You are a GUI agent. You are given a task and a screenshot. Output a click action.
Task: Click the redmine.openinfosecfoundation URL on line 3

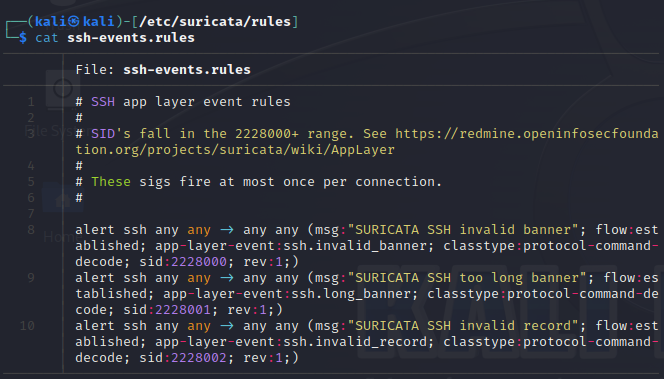[527, 134]
